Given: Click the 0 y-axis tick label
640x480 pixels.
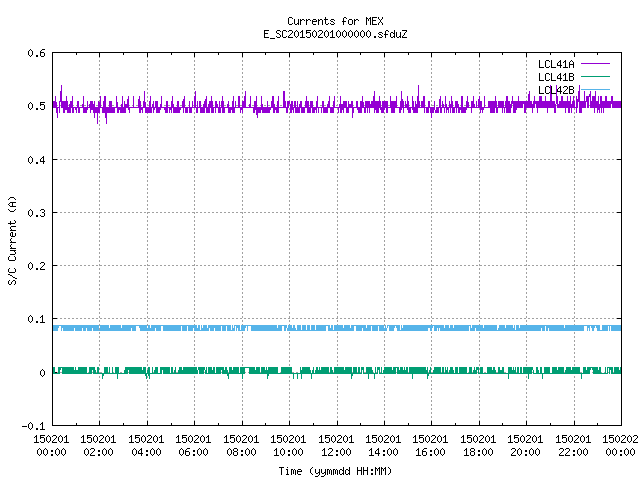Looking at the screenshot, I should pyautogui.click(x=42, y=373).
